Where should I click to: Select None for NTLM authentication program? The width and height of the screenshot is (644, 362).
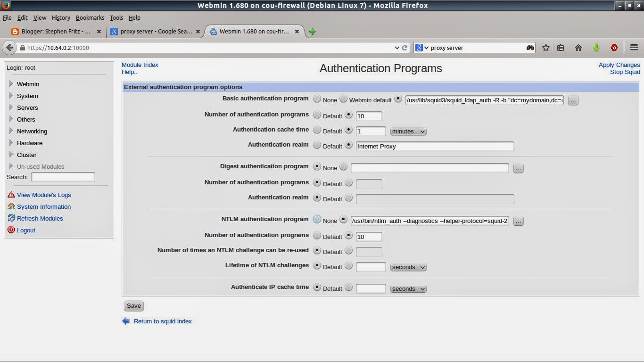pyautogui.click(x=317, y=219)
